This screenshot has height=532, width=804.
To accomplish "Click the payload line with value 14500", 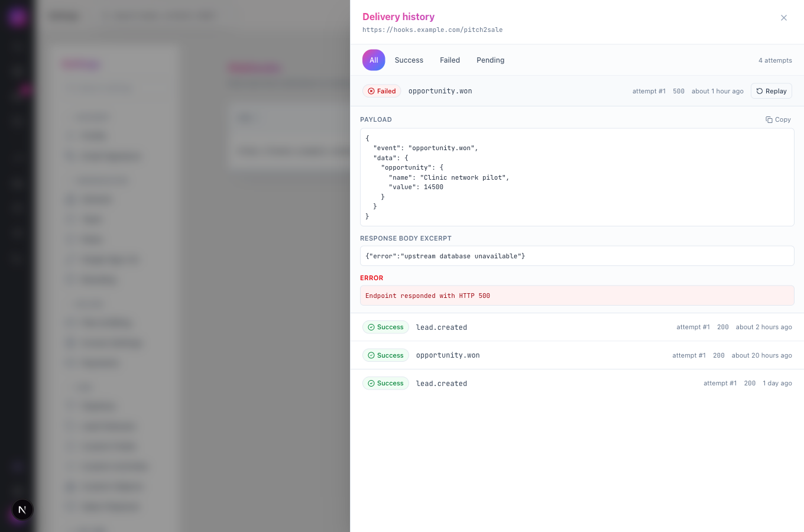I will coord(416,187).
